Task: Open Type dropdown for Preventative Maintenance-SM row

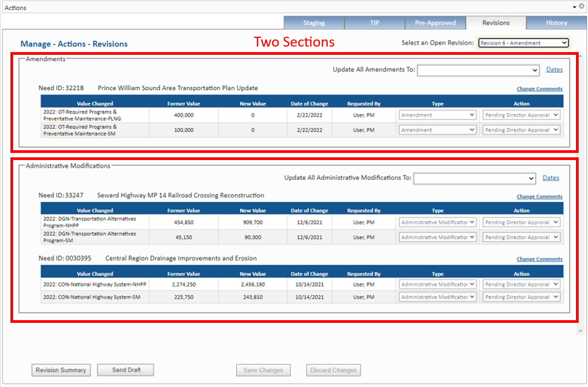Action: click(x=438, y=130)
